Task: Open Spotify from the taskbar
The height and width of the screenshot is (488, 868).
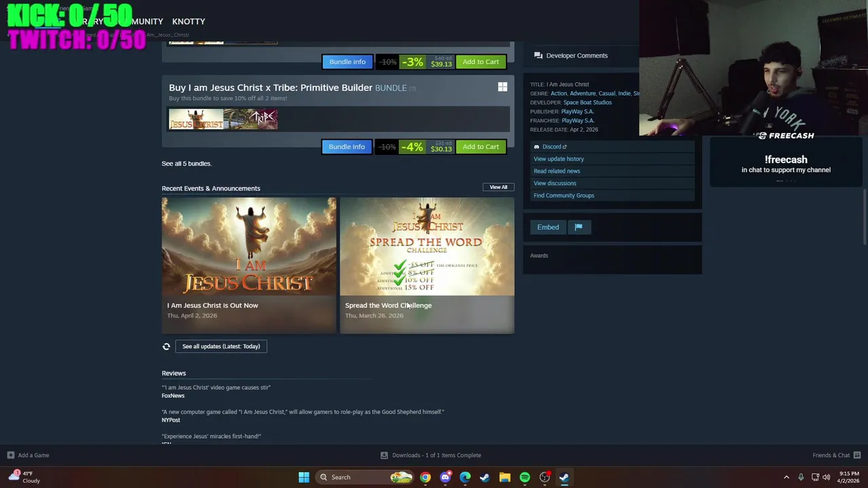Action: point(524,477)
